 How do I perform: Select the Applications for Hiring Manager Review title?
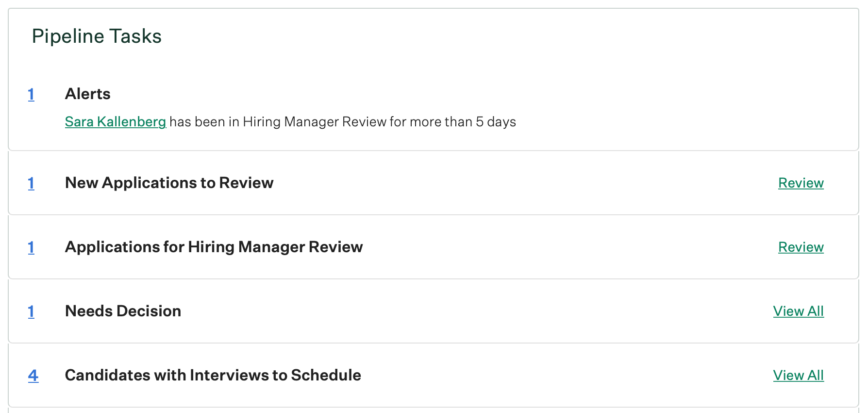coord(214,247)
